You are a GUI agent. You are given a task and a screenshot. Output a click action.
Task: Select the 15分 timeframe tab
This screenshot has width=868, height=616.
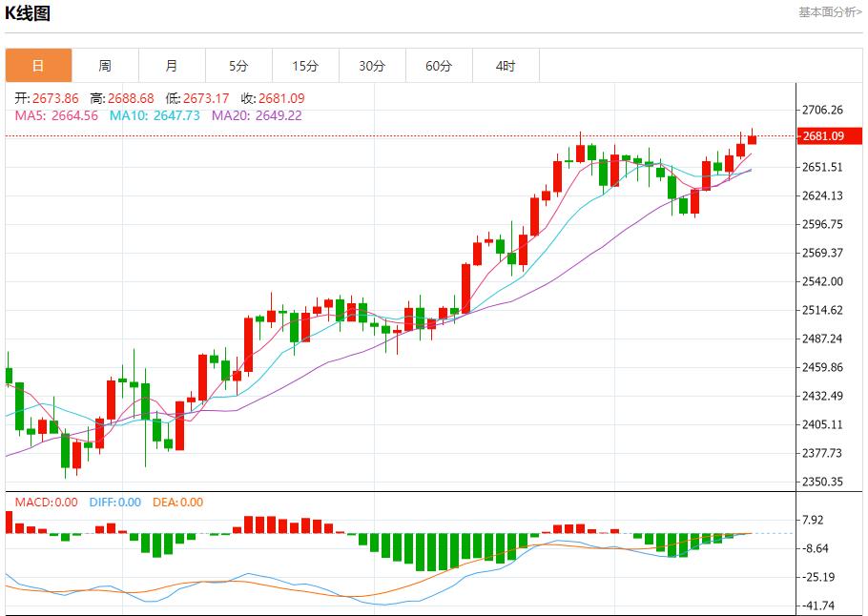click(x=305, y=66)
